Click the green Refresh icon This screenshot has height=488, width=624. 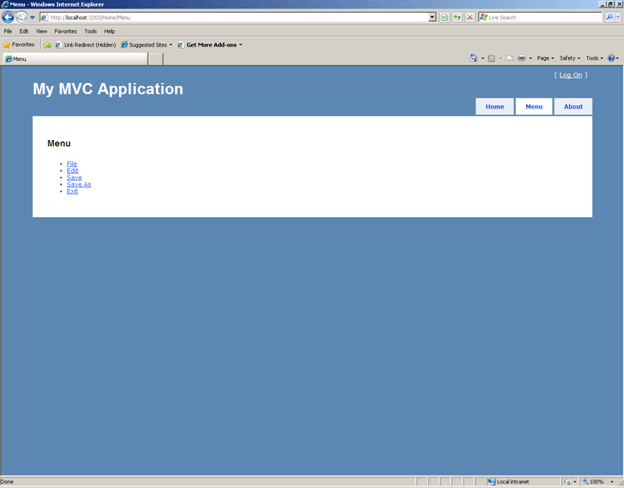[x=457, y=18]
